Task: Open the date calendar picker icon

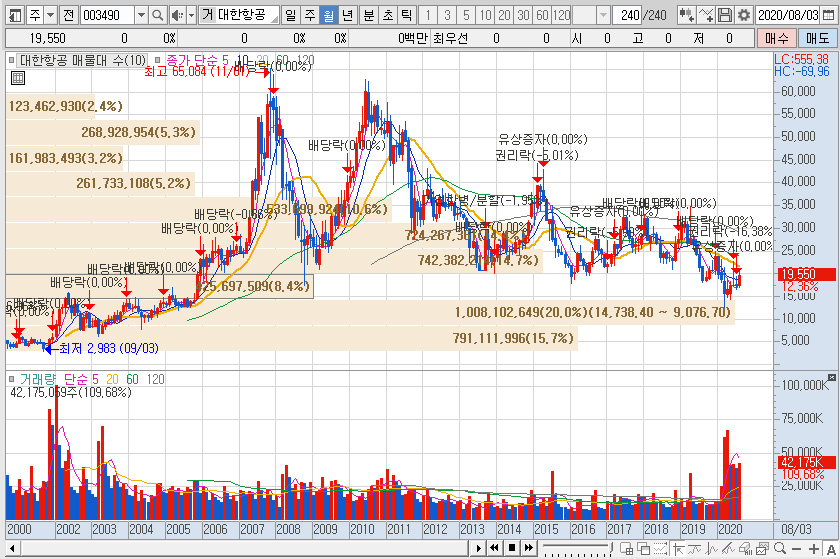Action: [x=828, y=15]
